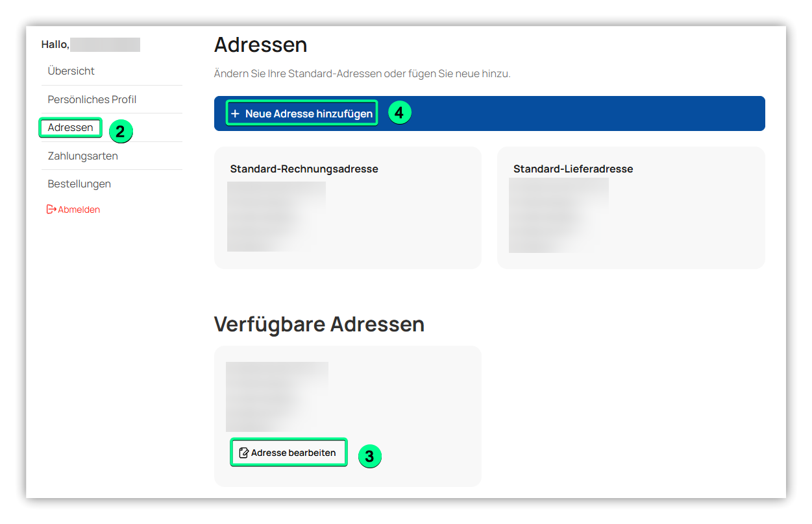Go to Persönliches Profil
Viewport: 812px width, 524px height.
[x=92, y=99]
